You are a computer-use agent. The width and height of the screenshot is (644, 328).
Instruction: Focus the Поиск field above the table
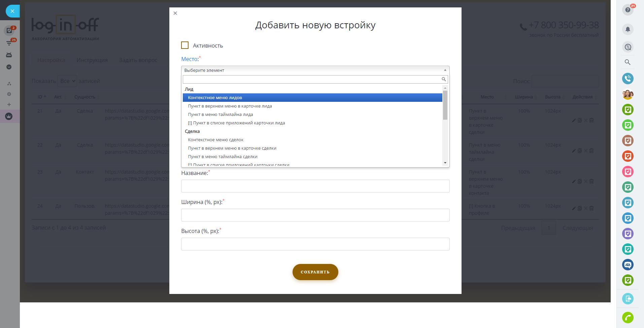(x=565, y=81)
